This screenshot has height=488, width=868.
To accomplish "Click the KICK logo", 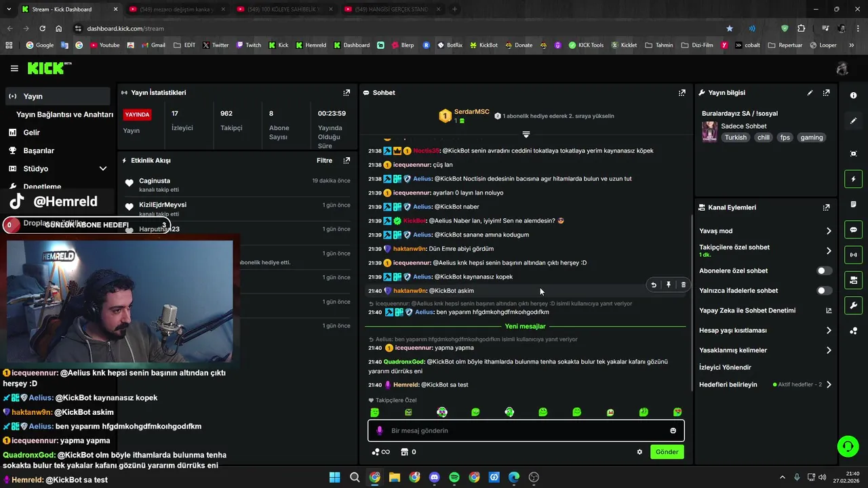I will pos(49,68).
